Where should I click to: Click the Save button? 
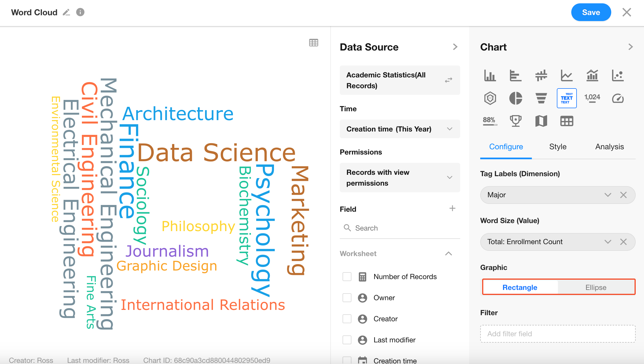pyautogui.click(x=591, y=12)
